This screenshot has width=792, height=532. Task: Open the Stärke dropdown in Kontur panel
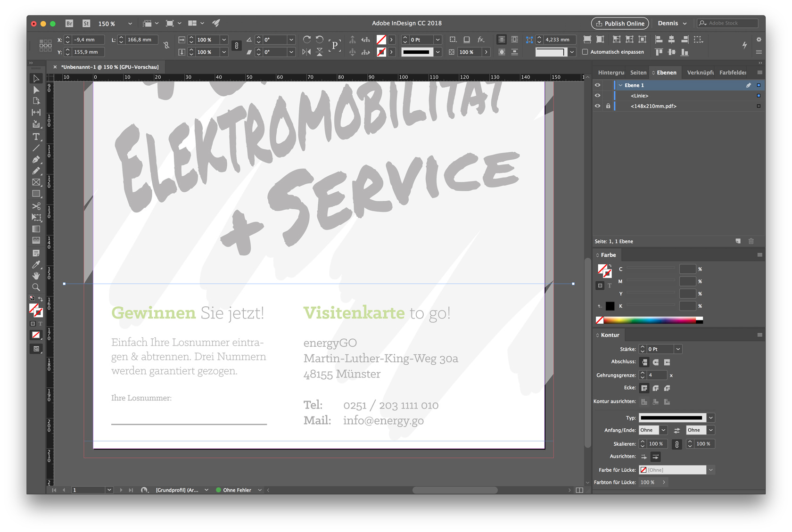click(677, 349)
